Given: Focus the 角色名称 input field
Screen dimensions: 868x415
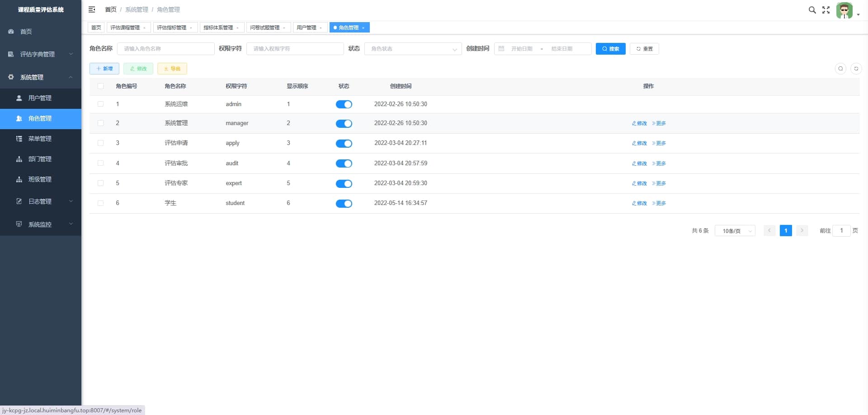Looking at the screenshot, I should pyautogui.click(x=166, y=49).
